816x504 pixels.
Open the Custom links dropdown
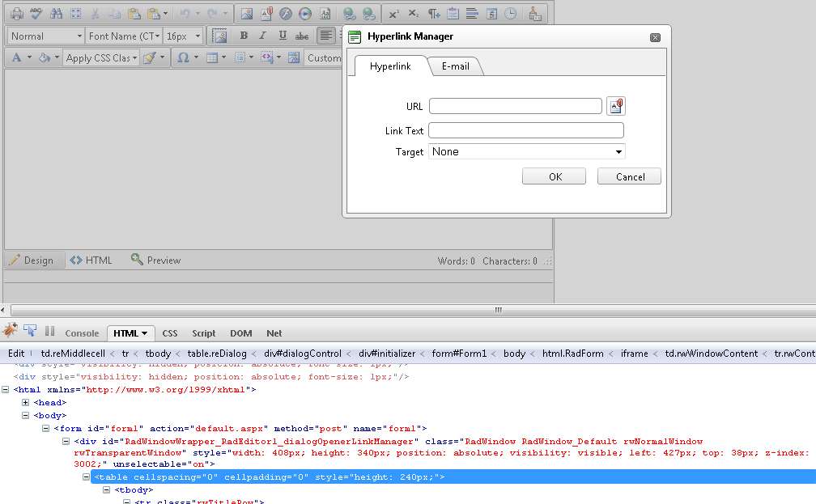[324, 57]
